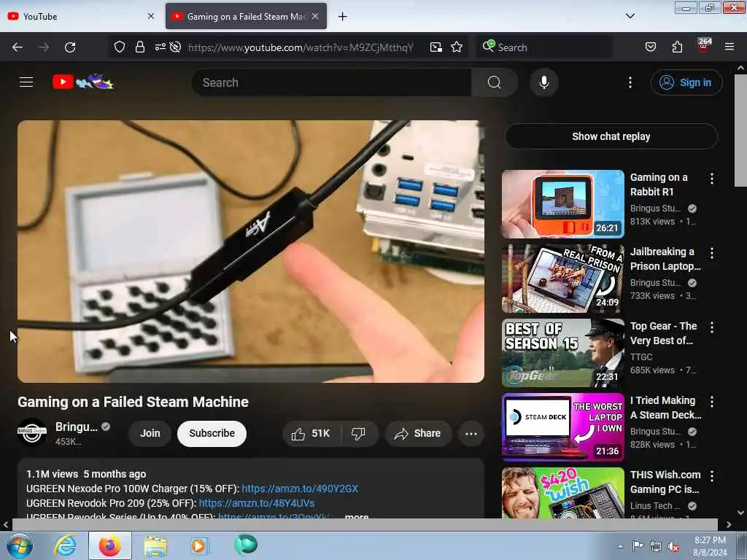The width and height of the screenshot is (747, 560).
Task: Go to YouTube home via logo
Action: [83, 82]
